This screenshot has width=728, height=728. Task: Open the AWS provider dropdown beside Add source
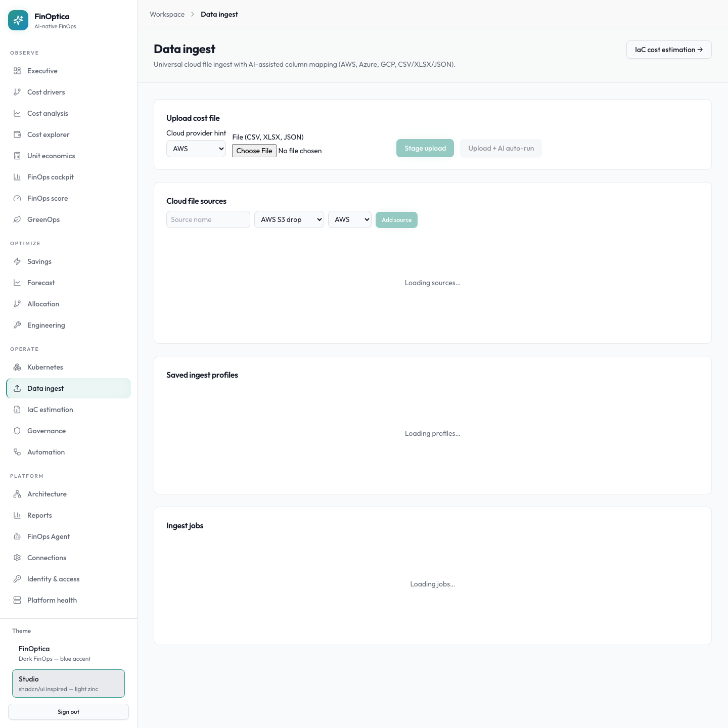pos(350,219)
